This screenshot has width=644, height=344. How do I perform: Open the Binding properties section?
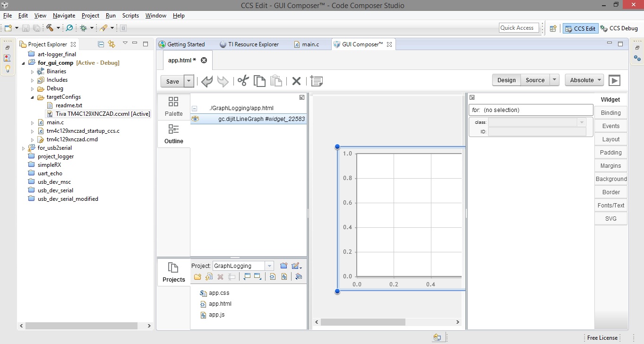click(x=610, y=113)
